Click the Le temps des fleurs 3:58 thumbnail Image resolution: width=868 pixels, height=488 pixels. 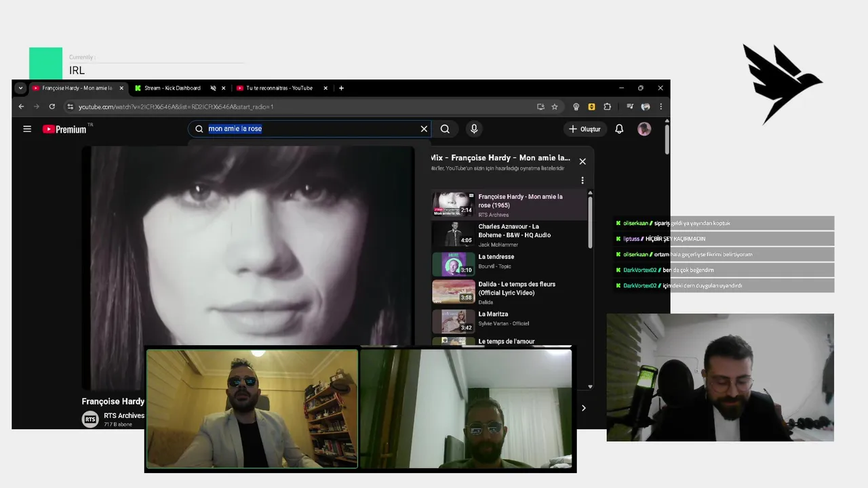click(454, 291)
